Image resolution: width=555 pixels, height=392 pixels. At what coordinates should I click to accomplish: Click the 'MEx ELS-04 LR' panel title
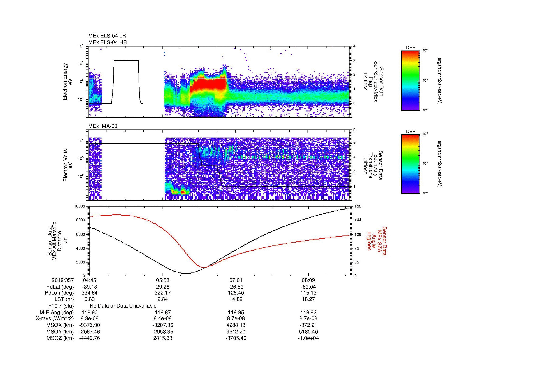pos(107,36)
